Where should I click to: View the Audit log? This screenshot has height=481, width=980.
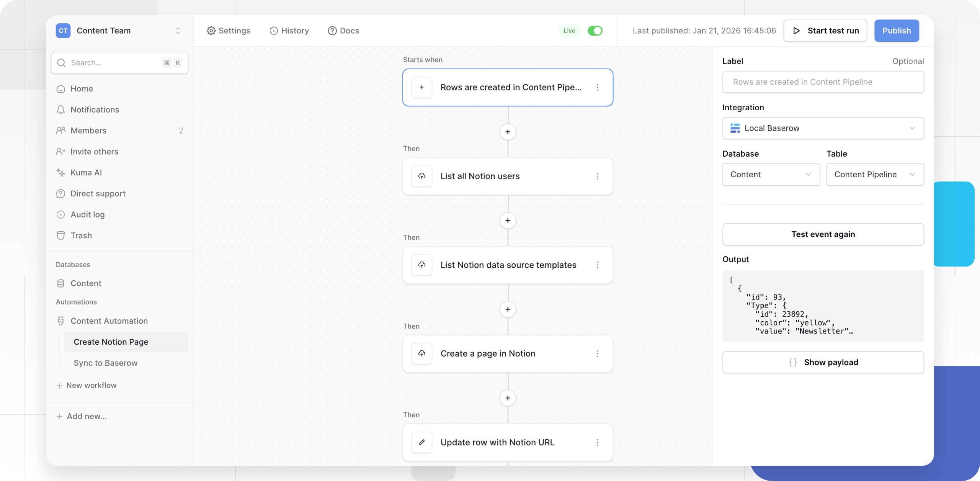click(87, 214)
